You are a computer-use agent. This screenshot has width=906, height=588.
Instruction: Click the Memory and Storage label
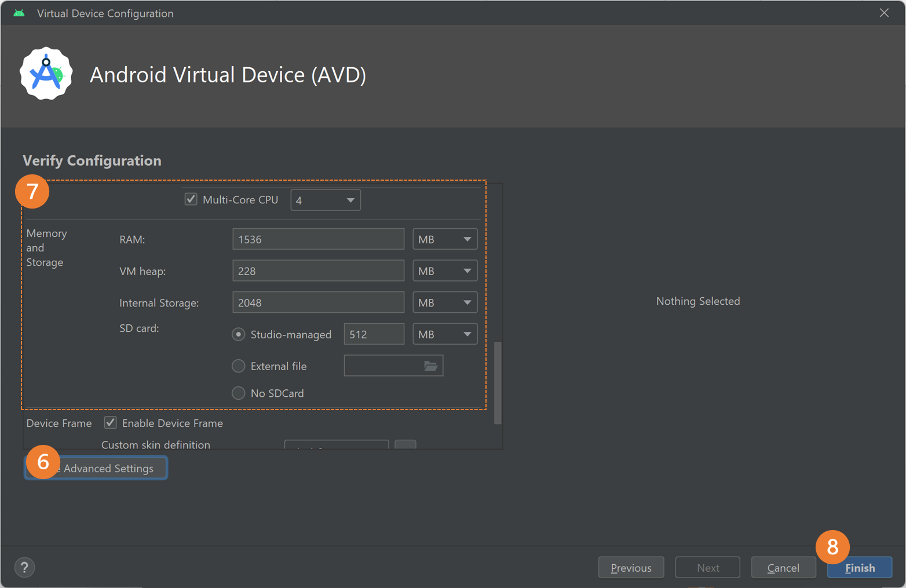click(x=46, y=248)
